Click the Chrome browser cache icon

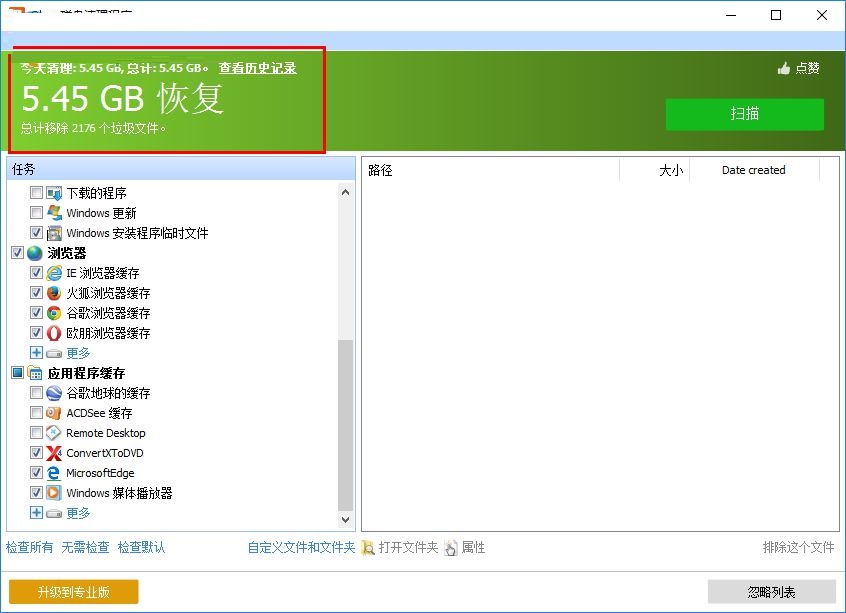(53, 313)
